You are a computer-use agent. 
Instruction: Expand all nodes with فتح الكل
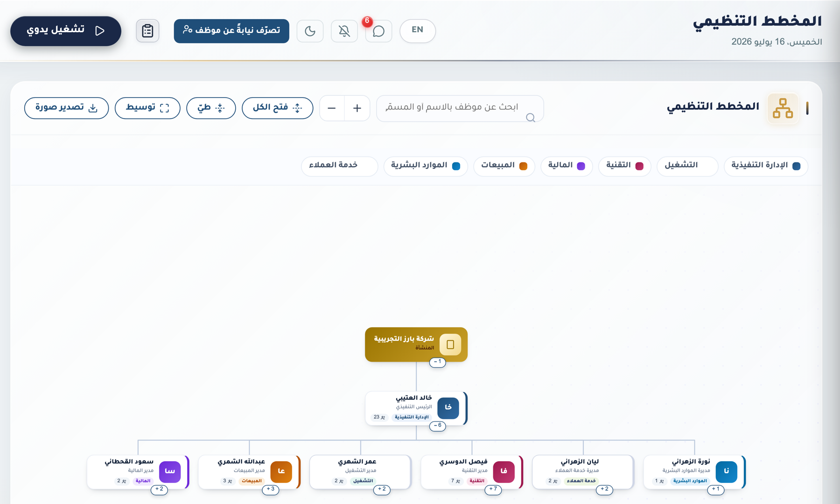tap(277, 108)
